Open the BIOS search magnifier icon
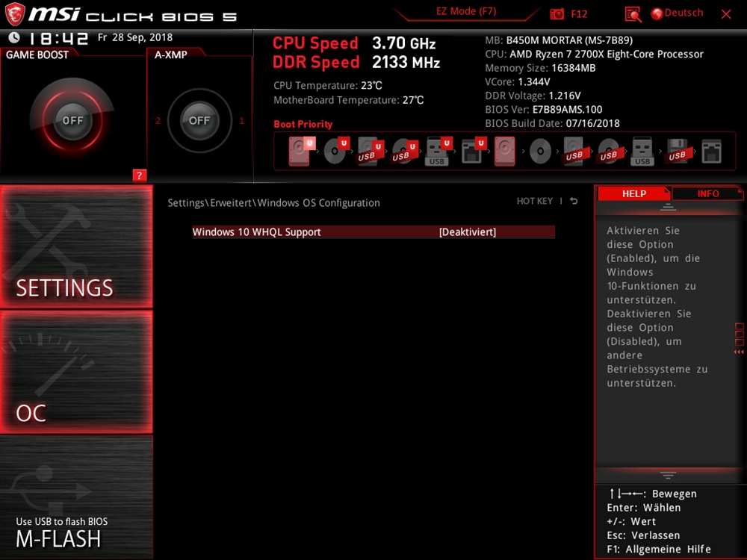Image resolution: width=747 pixels, height=560 pixels. pyautogui.click(x=633, y=14)
